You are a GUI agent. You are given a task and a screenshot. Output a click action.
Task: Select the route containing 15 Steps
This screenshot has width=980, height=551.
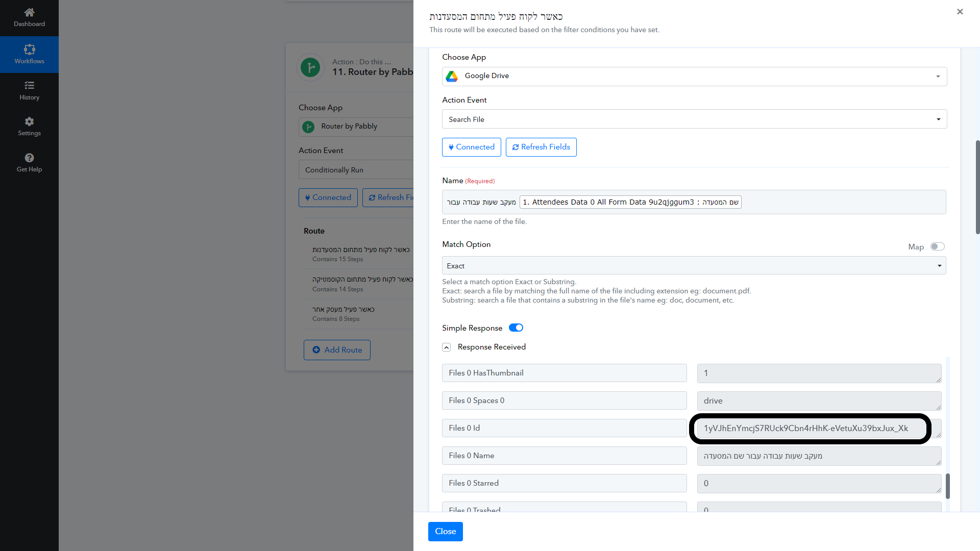[x=361, y=254]
